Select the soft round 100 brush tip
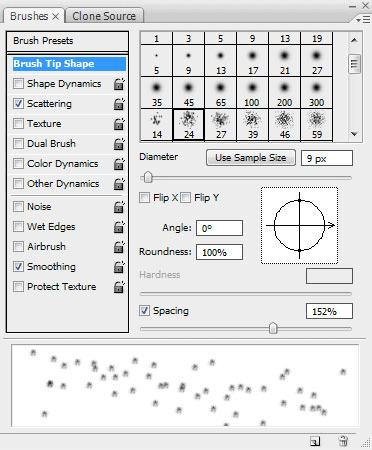Viewport: 372px width, 450px height. coord(252,93)
